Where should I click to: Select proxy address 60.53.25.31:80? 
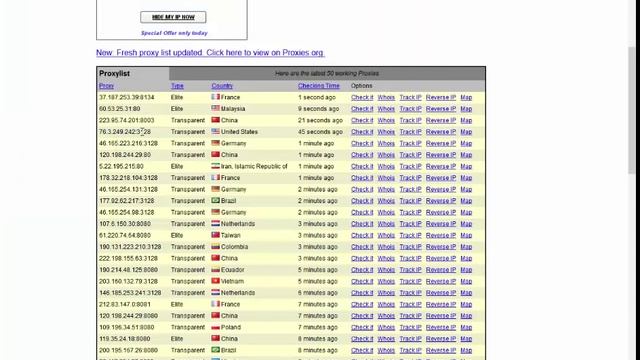click(119, 109)
